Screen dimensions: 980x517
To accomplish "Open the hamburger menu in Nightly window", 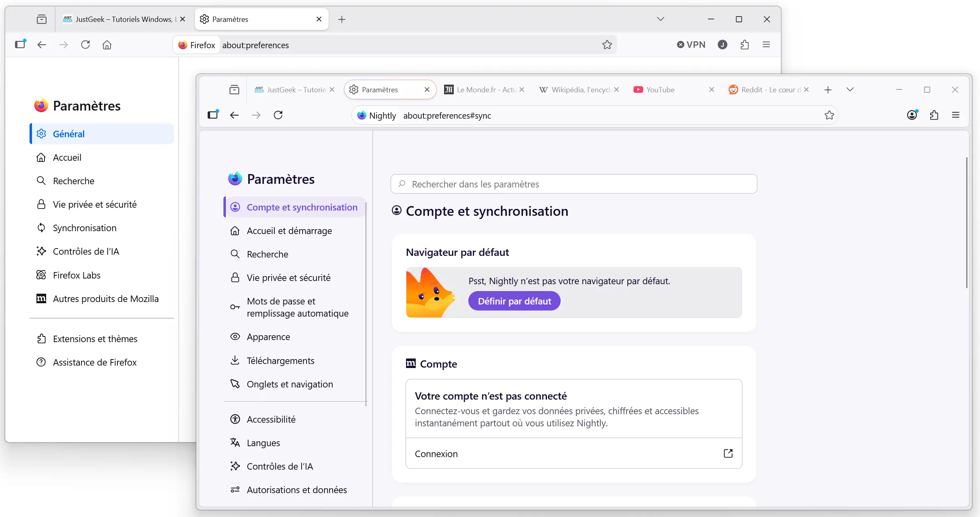I will tap(956, 115).
